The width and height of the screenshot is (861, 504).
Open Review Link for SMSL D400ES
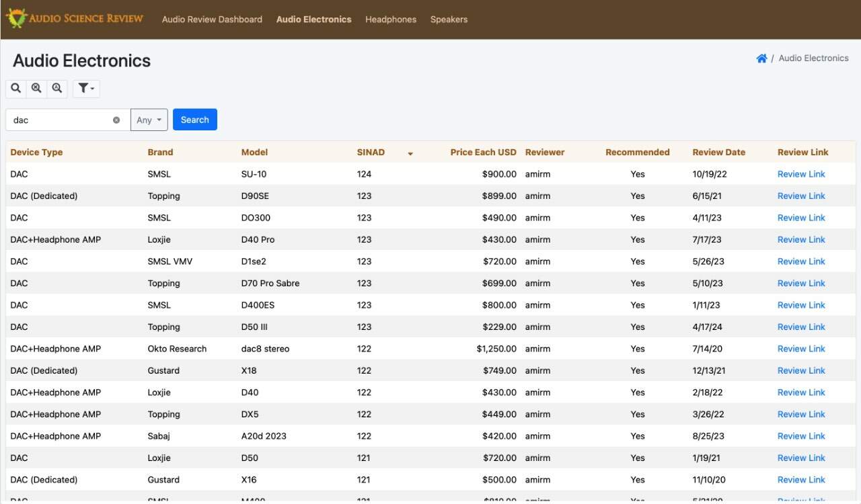801,305
